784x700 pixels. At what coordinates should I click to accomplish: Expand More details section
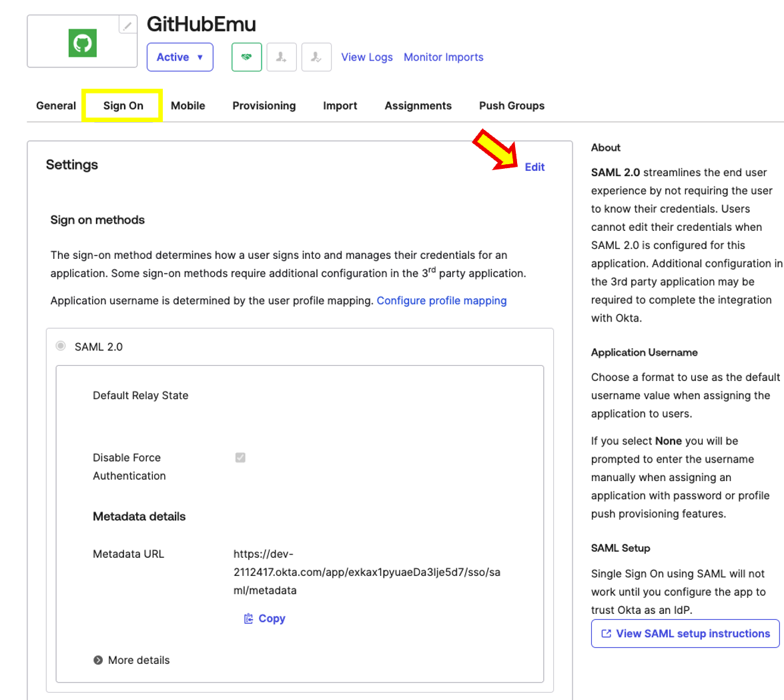click(x=131, y=660)
